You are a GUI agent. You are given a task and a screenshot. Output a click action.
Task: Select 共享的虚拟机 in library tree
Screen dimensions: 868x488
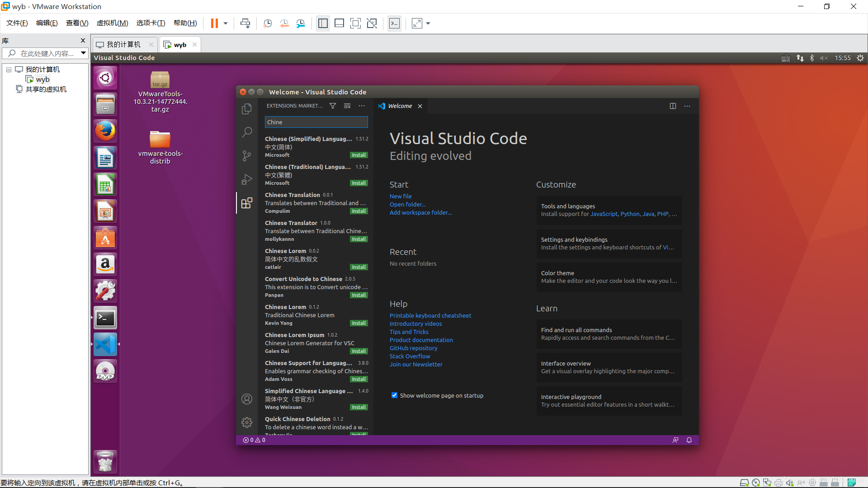[x=42, y=89]
